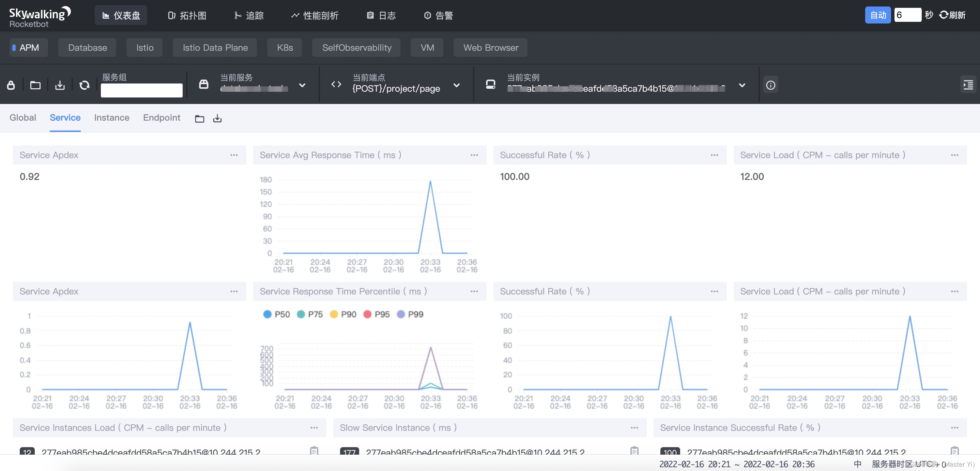Screen dimensions: 980x471
Task: Click the 当前服务 service box icon
Action: (x=204, y=85)
